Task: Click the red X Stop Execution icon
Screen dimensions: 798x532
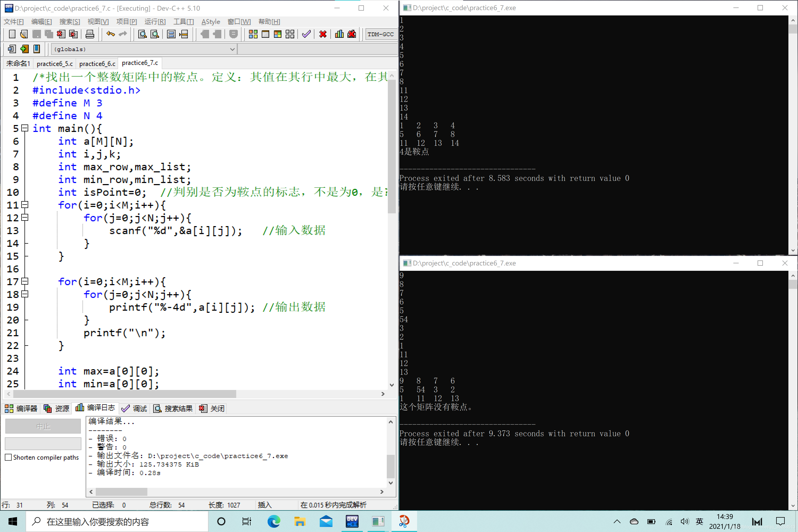Action: 323,34
